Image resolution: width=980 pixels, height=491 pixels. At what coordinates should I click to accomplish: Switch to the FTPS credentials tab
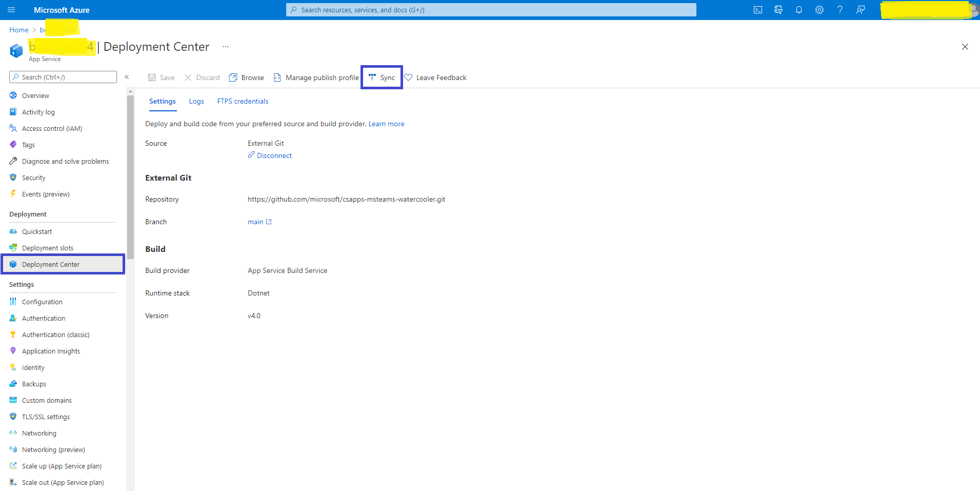(x=243, y=101)
